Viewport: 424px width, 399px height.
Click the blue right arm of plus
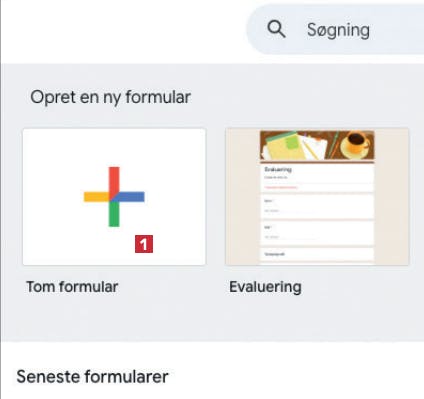tap(131, 197)
